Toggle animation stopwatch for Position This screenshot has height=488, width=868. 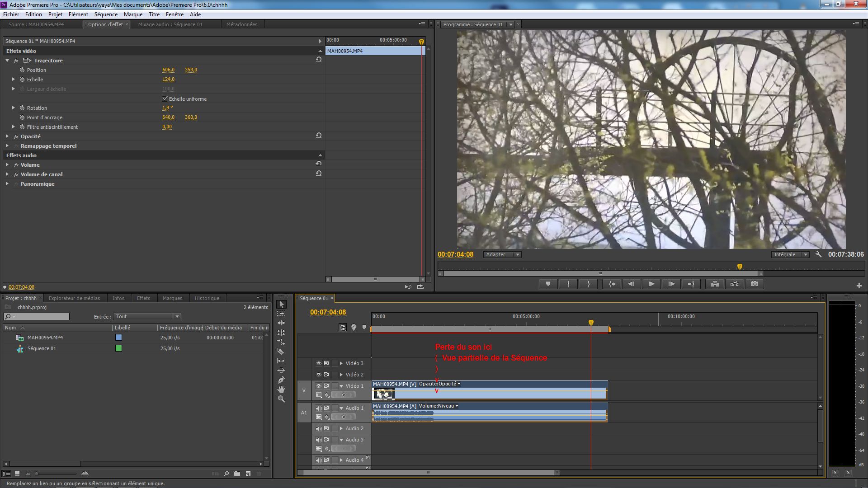[22, 70]
